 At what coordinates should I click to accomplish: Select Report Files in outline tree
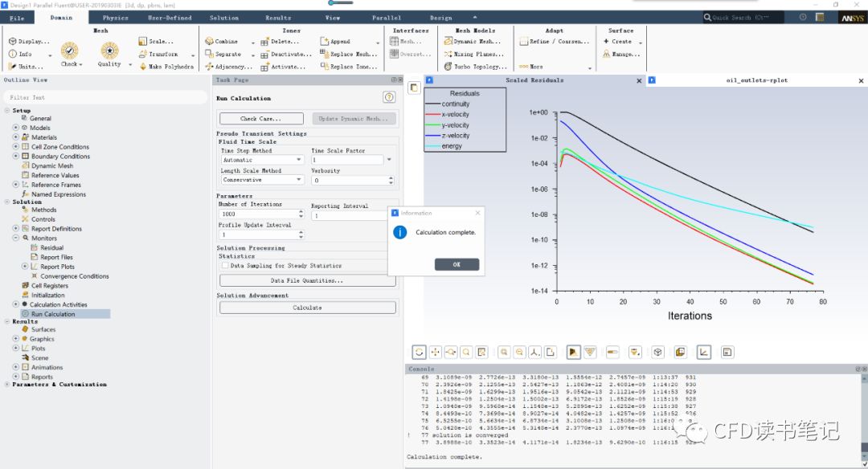tap(56, 257)
